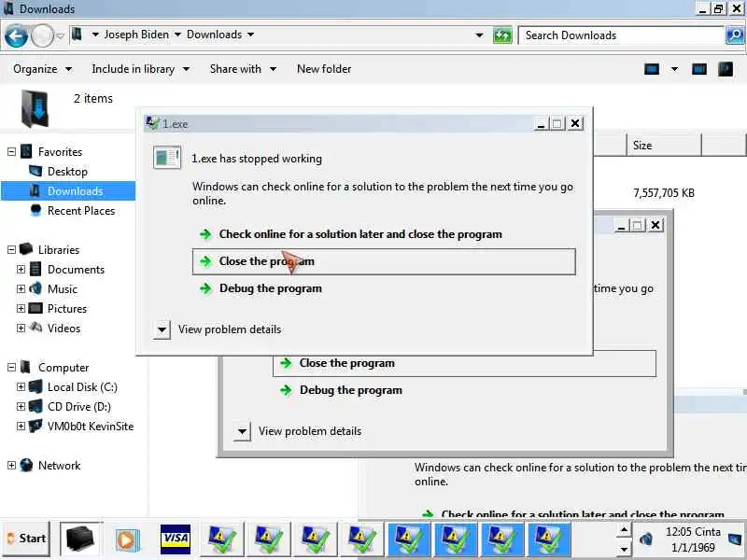Click the Forward navigation button
This screenshot has width=747, height=560.
coord(42,36)
